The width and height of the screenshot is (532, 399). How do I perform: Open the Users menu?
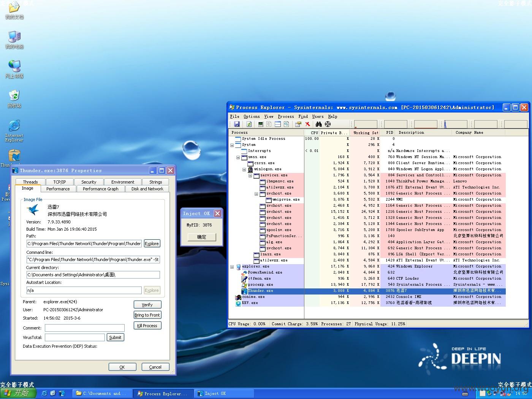tap(318, 116)
